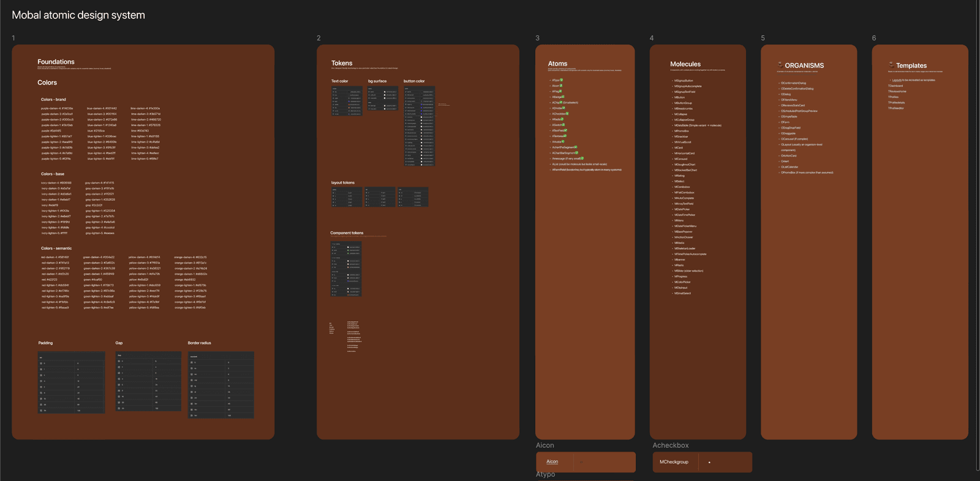Screen dimensions: 980x481
Task: Click 'blue: #2155ca' brand color entry
Action: [96, 130]
